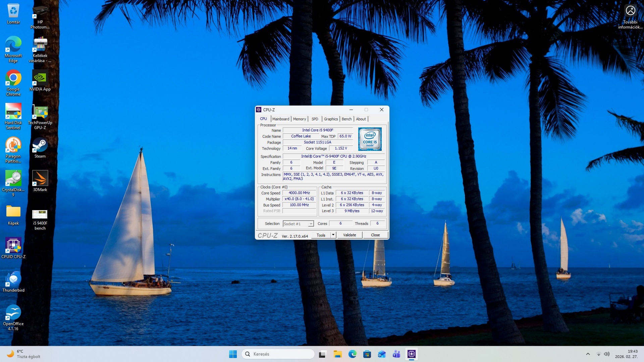Open the Graphics tab
This screenshot has width=644, height=362.
pos(331,119)
